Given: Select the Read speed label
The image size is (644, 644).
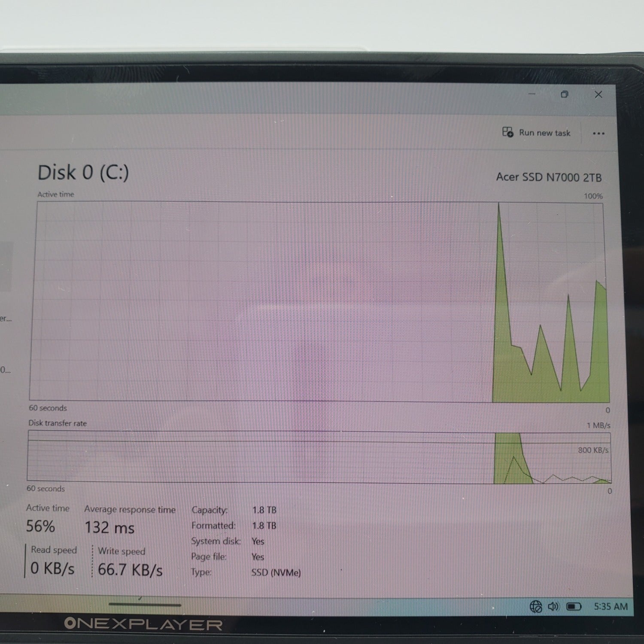Looking at the screenshot, I should (54, 550).
